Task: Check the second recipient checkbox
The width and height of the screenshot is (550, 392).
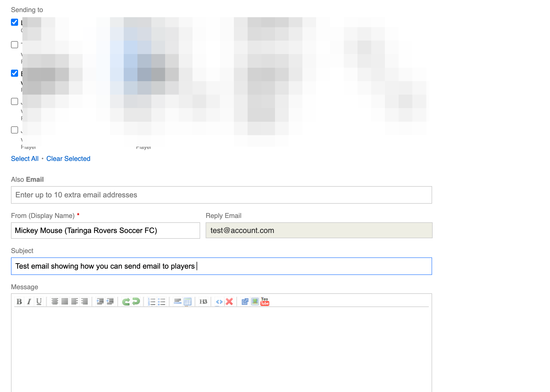Action: (15, 45)
